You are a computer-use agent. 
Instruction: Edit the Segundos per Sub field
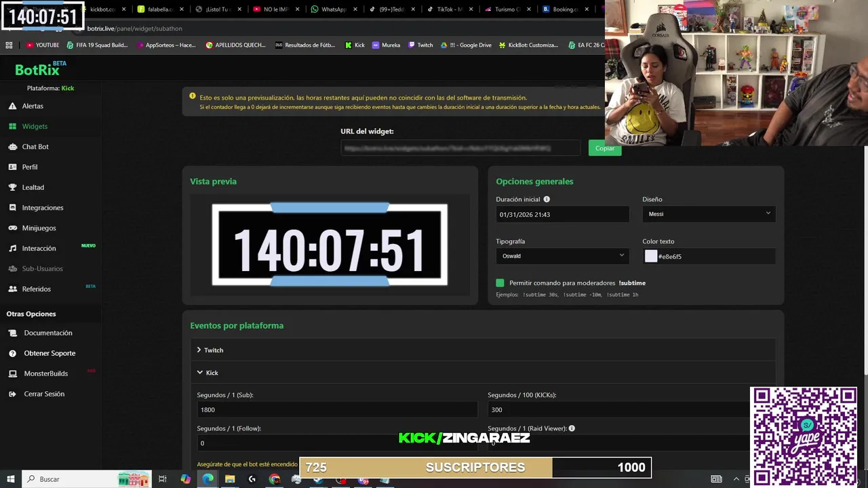(337, 409)
